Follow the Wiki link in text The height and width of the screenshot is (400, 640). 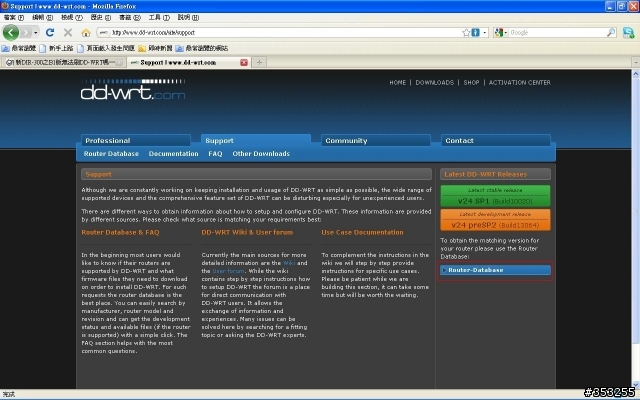tap(289, 263)
